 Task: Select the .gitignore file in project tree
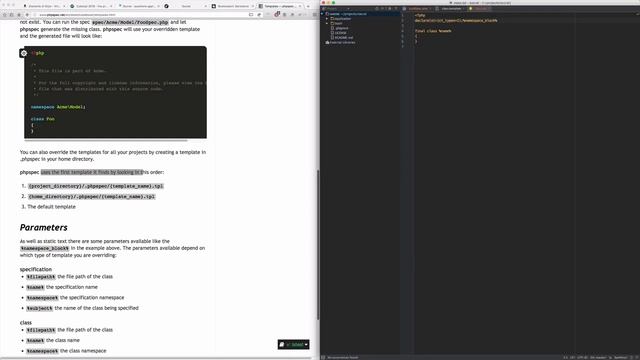340,28
